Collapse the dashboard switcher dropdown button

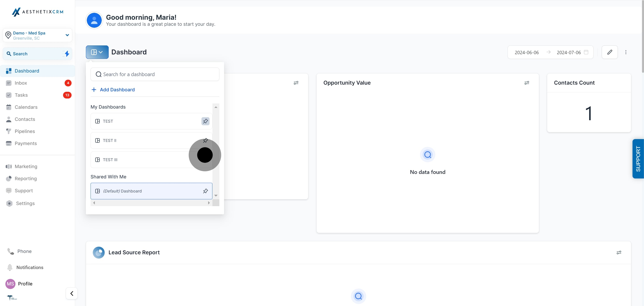(97, 52)
